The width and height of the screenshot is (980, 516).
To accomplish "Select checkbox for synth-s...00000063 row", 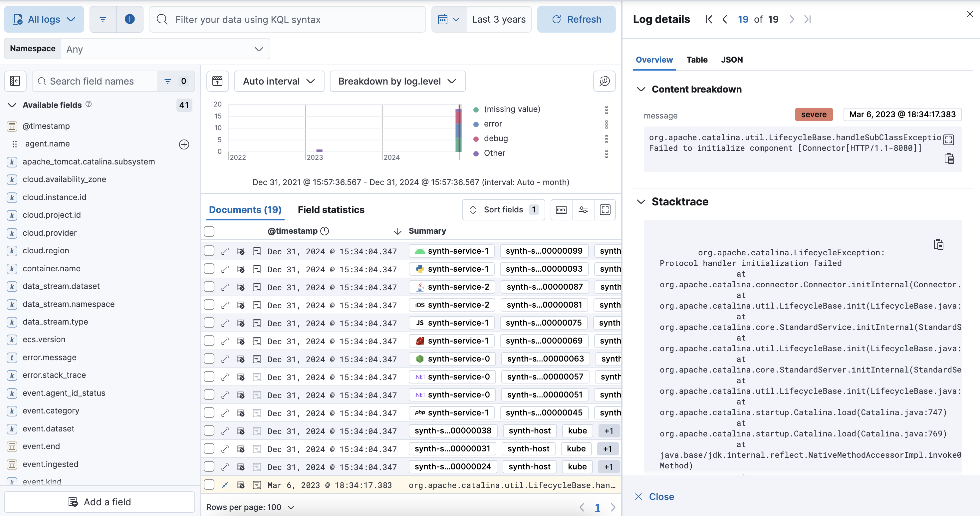I will click(209, 359).
